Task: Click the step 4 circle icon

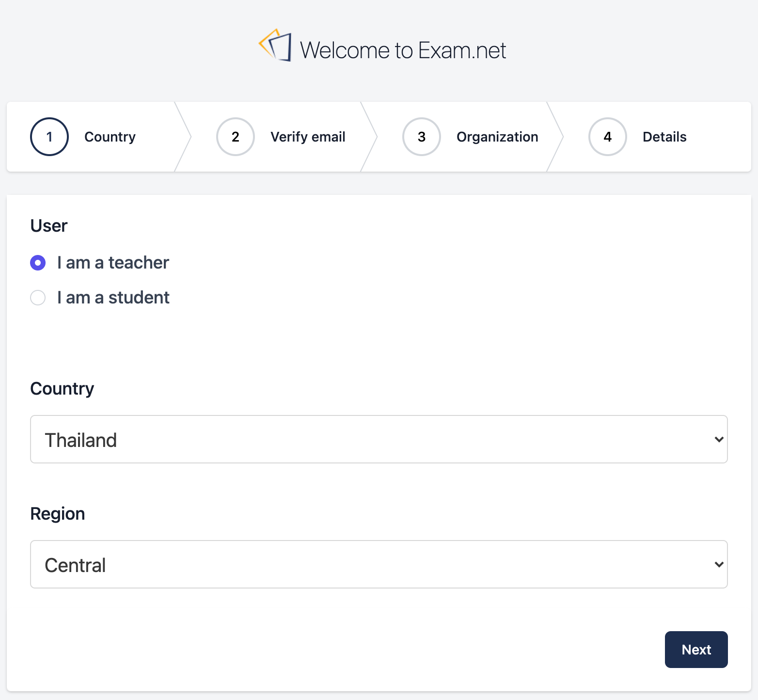Action: (607, 137)
